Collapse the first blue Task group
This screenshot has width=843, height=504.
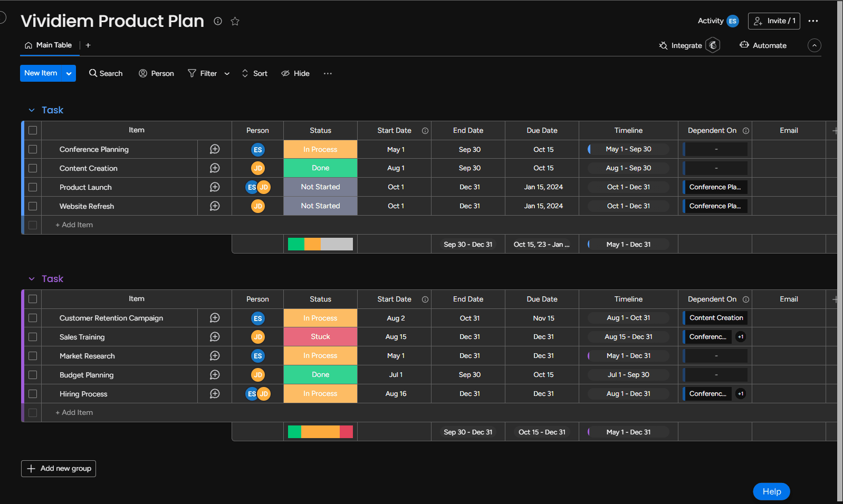(32, 110)
